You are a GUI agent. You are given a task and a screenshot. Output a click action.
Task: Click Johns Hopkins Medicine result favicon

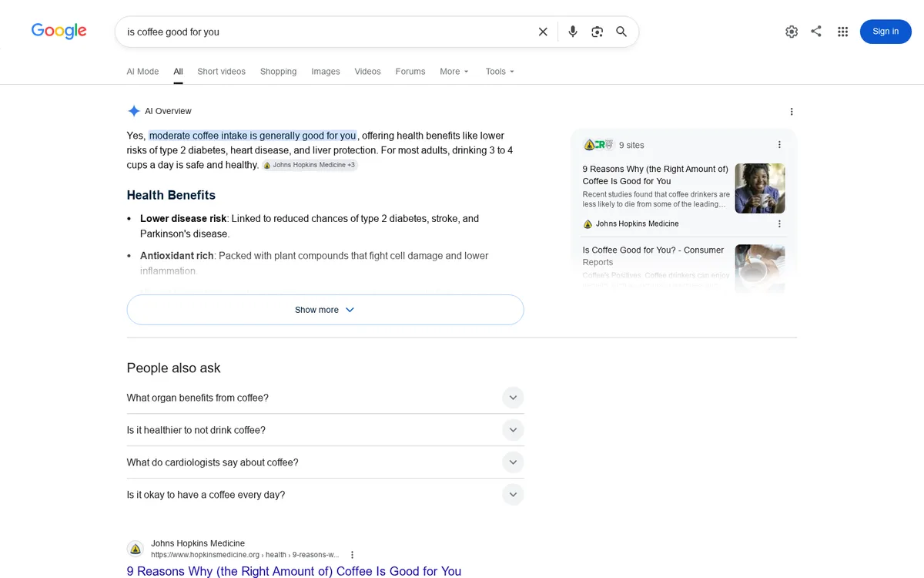[136, 549]
